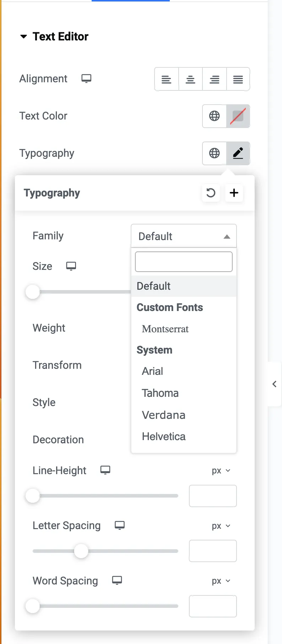Align text to the right

coord(214,79)
